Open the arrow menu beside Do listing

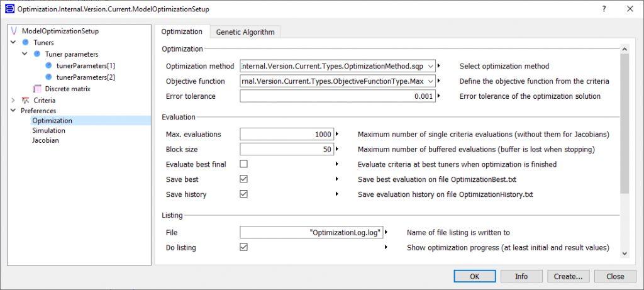387,247
